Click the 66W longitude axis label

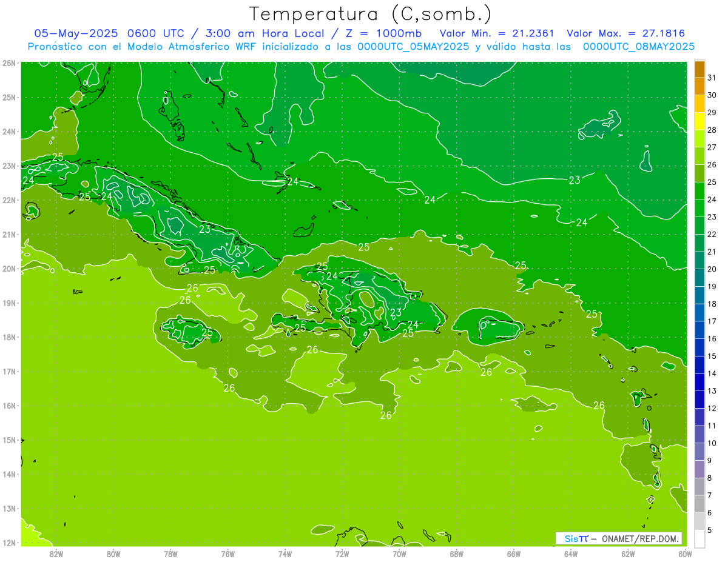click(x=513, y=554)
